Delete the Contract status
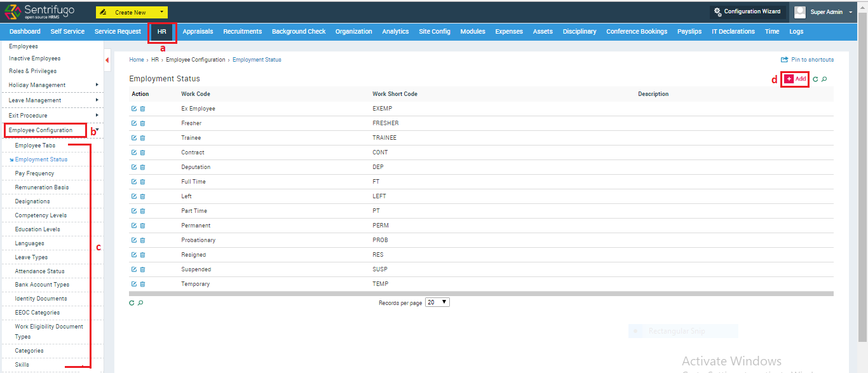Screen dimensions: 868x373 pos(142,153)
